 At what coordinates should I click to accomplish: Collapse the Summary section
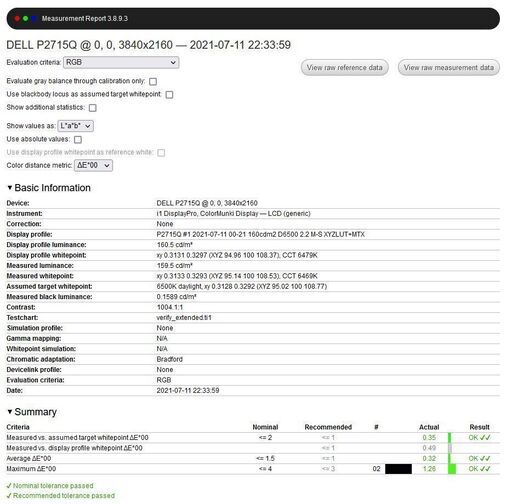click(32, 412)
